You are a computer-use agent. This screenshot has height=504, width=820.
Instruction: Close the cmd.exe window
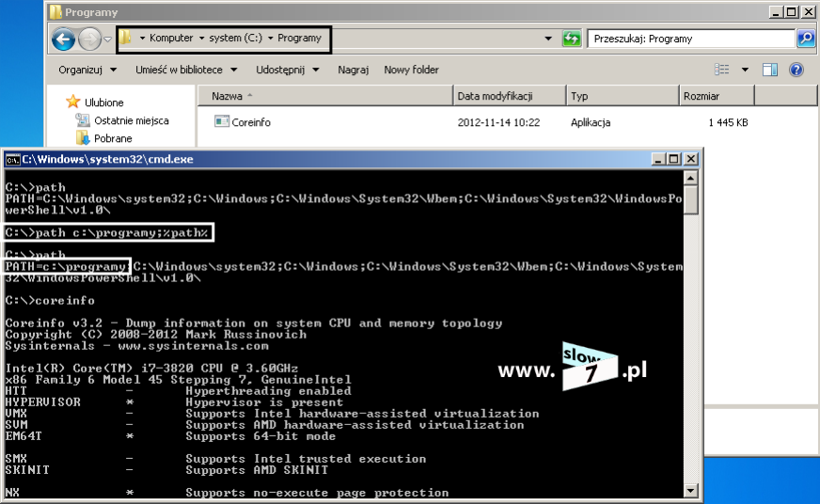click(x=691, y=159)
